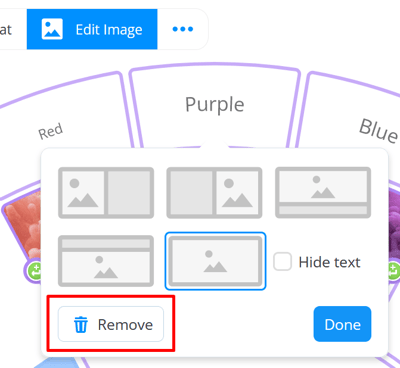Click the Done button

click(x=342, y=324)
